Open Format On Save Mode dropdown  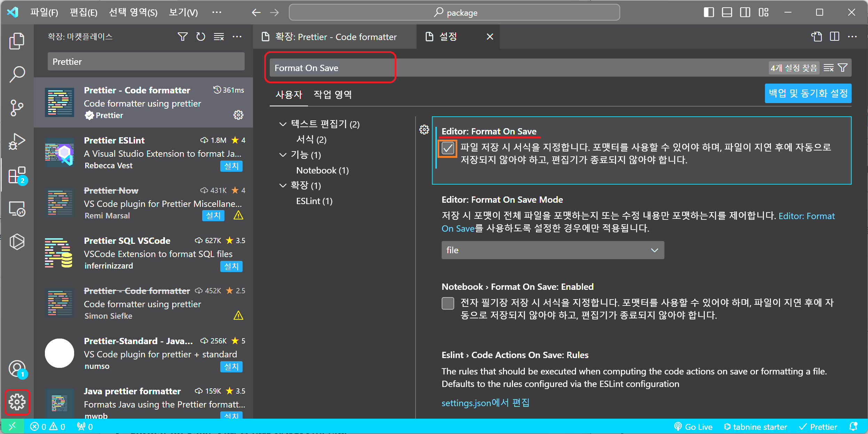pyautogui.click(x=552, y=250)
